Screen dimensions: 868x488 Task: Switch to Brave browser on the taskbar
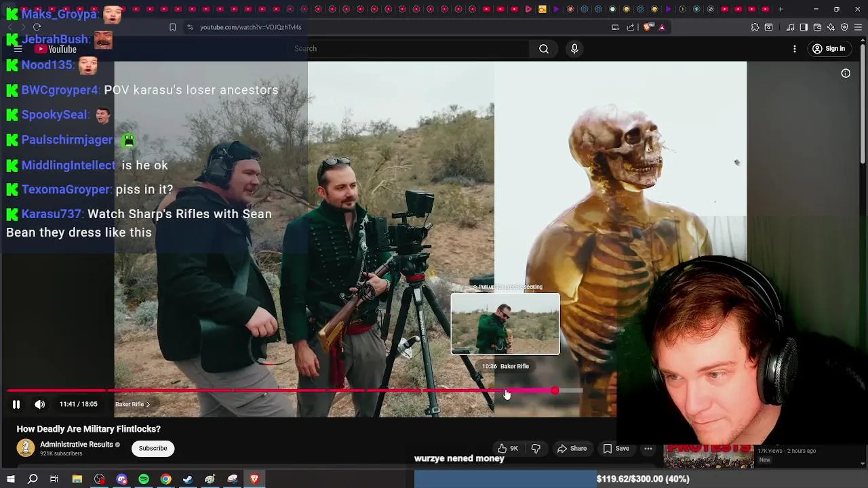coord(254,479)
